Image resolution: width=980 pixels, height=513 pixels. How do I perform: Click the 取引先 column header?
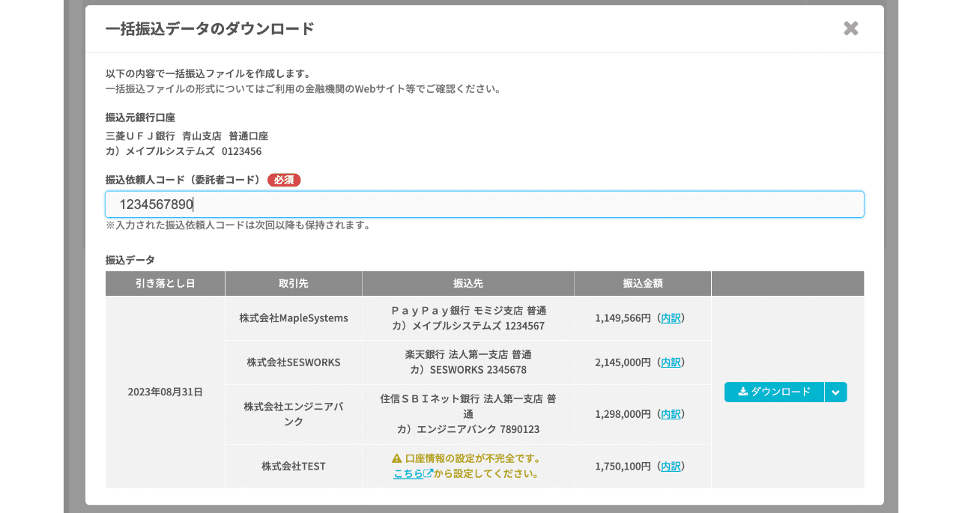293,283
